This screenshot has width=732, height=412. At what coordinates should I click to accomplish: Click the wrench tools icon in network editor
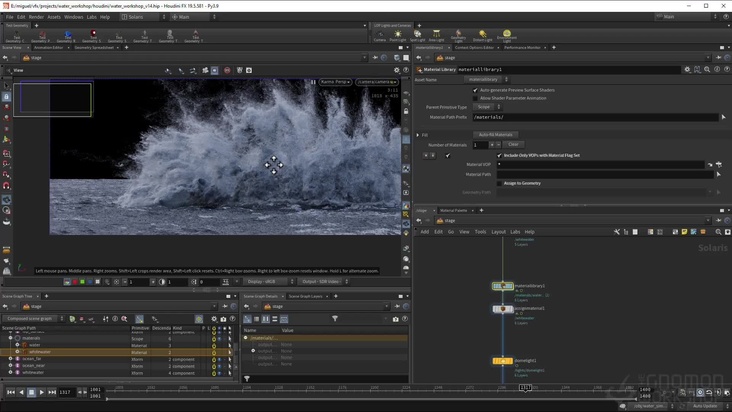[x=617, y=232]
